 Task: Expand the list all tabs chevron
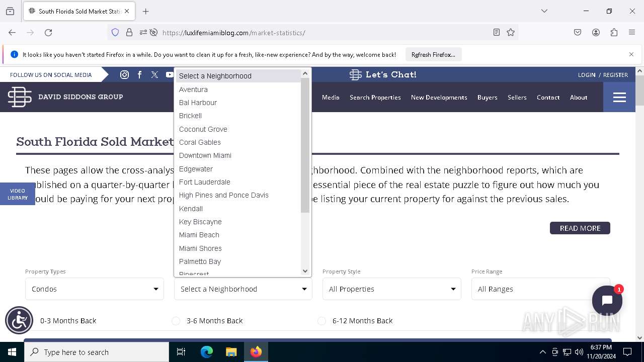(544, 11)
